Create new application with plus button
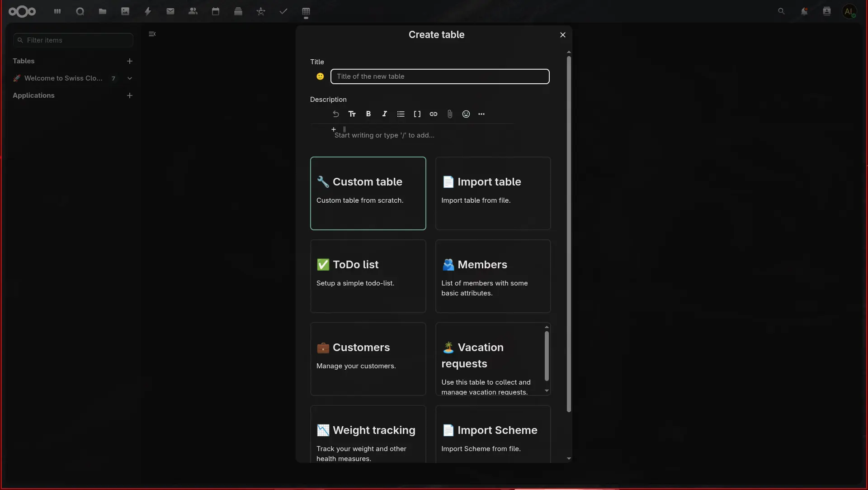This screenshot has height=490, width=868. point(130,95)
